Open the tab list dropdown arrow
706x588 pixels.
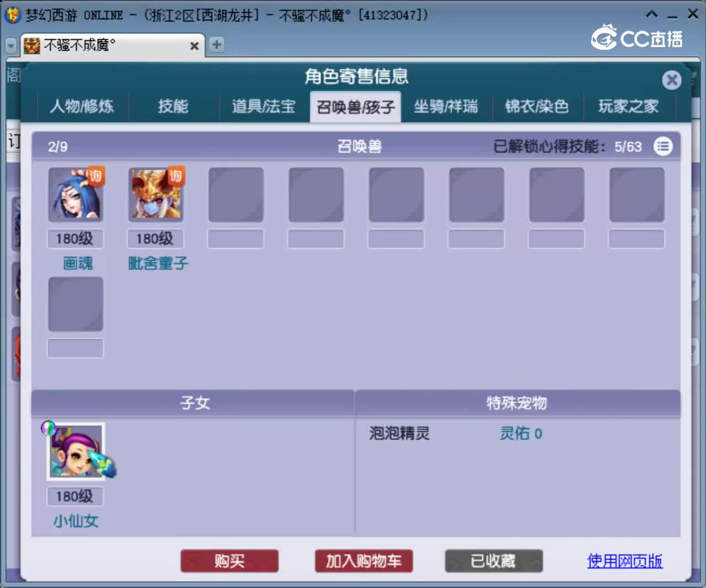(x=11, y=46)
